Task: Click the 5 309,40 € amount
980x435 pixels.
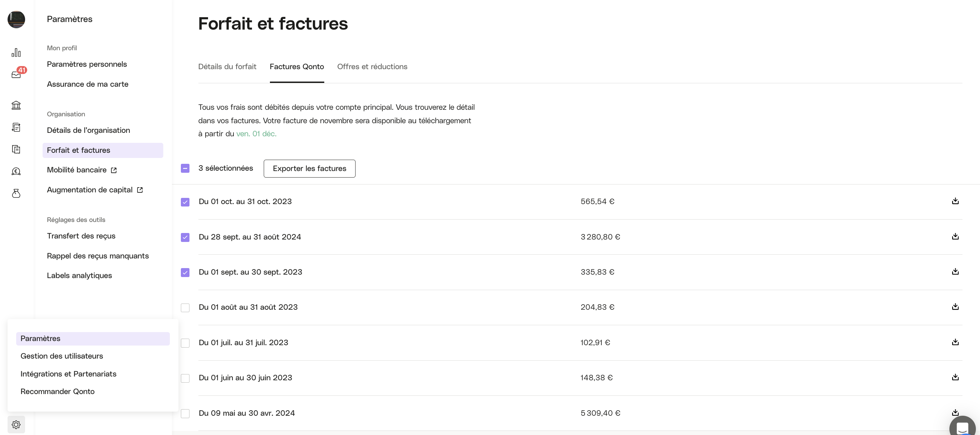Action: [x=600, y=413]
